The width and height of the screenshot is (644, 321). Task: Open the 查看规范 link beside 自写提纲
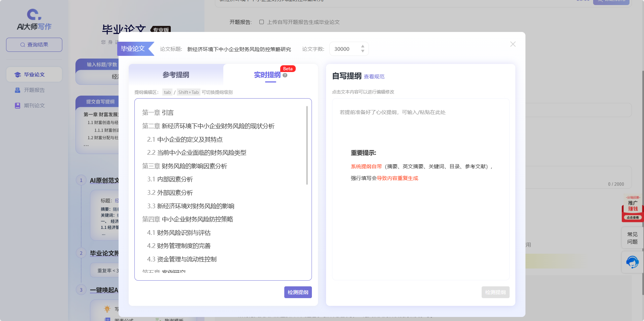374,76
